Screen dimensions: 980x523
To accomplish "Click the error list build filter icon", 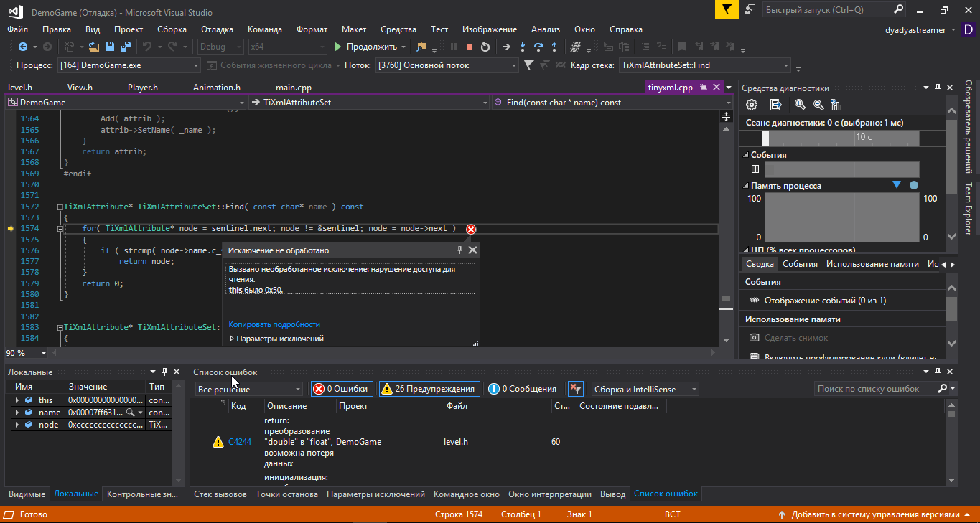I will [x=575, y=389].
